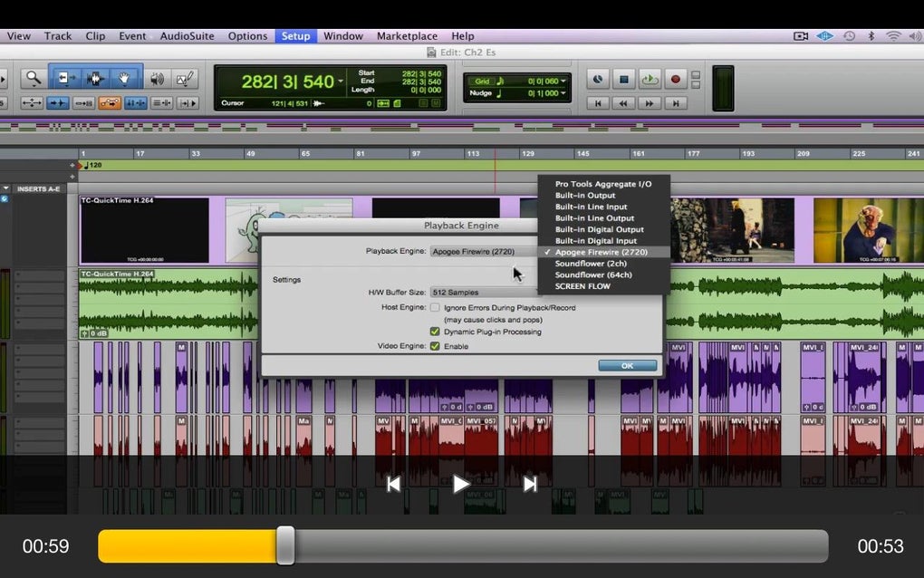Click OK in Playback Engine dialog

(x=627, y=366)
